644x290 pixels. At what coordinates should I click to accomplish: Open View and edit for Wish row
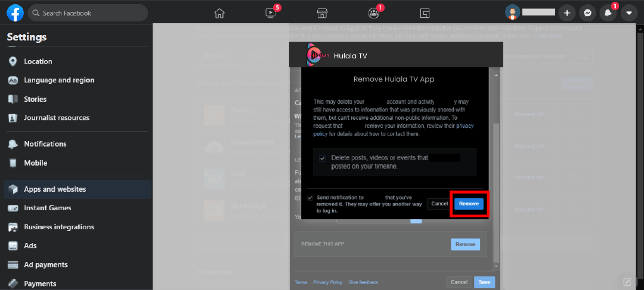pos(529,177)
